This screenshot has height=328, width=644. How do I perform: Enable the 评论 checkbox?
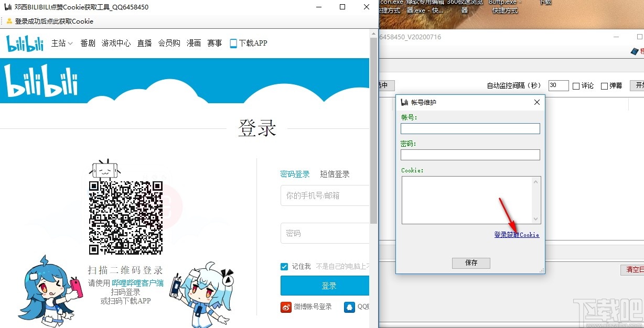(576, 85)
